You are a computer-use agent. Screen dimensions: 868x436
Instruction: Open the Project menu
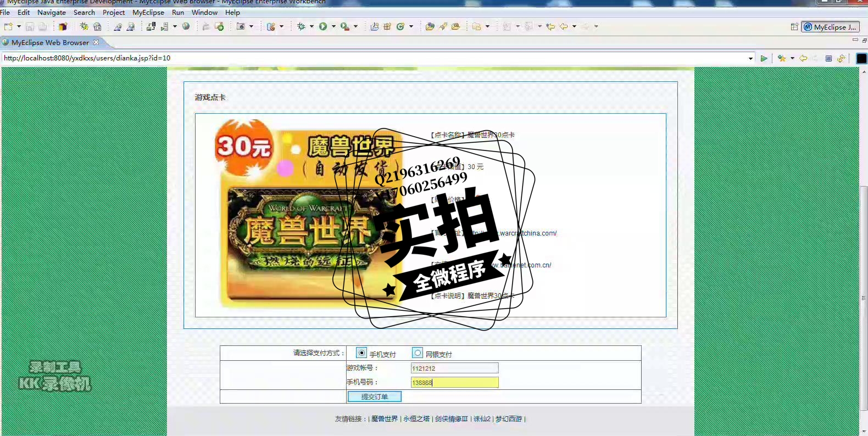tap(114, 12)
